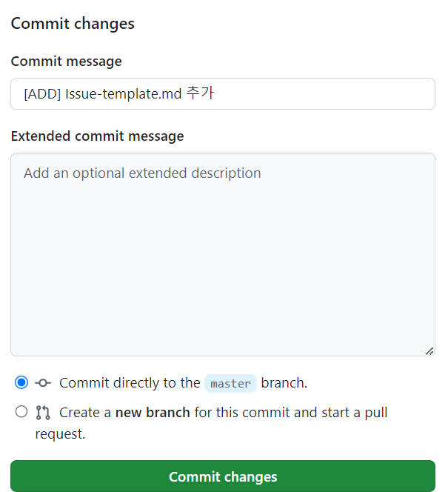Click the master branch name badge
This screenshot has height=492, width=448.
(230, 384)
